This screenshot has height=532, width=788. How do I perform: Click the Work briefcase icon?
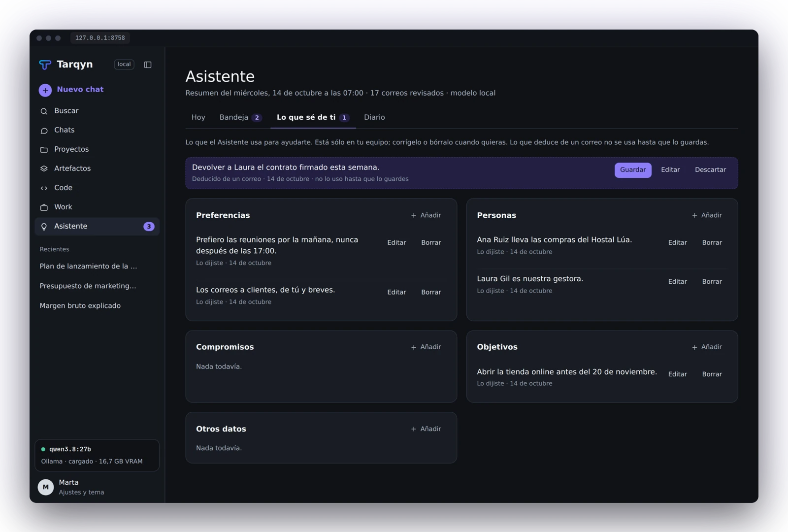44,207
